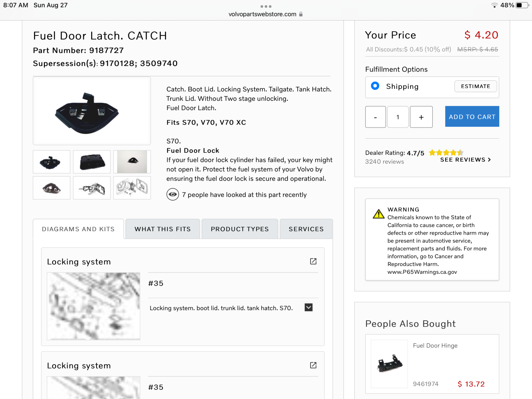Expand SEE REVIEWS chevron

[x=489, y=160]
